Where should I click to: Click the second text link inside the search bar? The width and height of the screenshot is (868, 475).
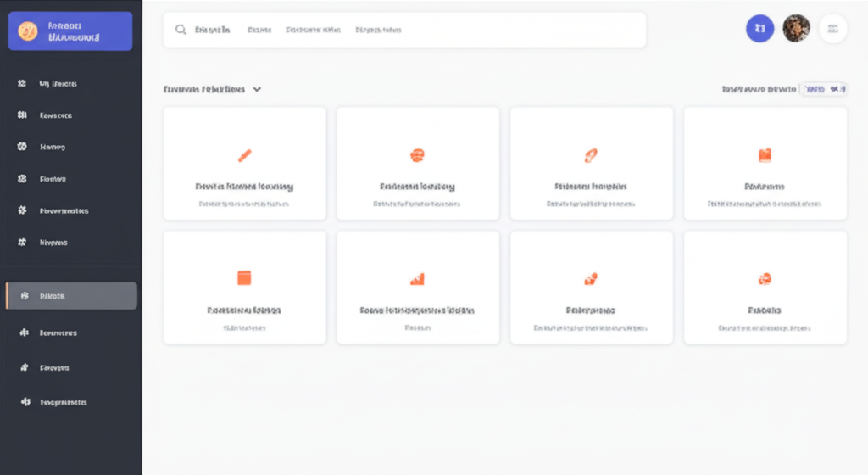click(x=259, y=30)
